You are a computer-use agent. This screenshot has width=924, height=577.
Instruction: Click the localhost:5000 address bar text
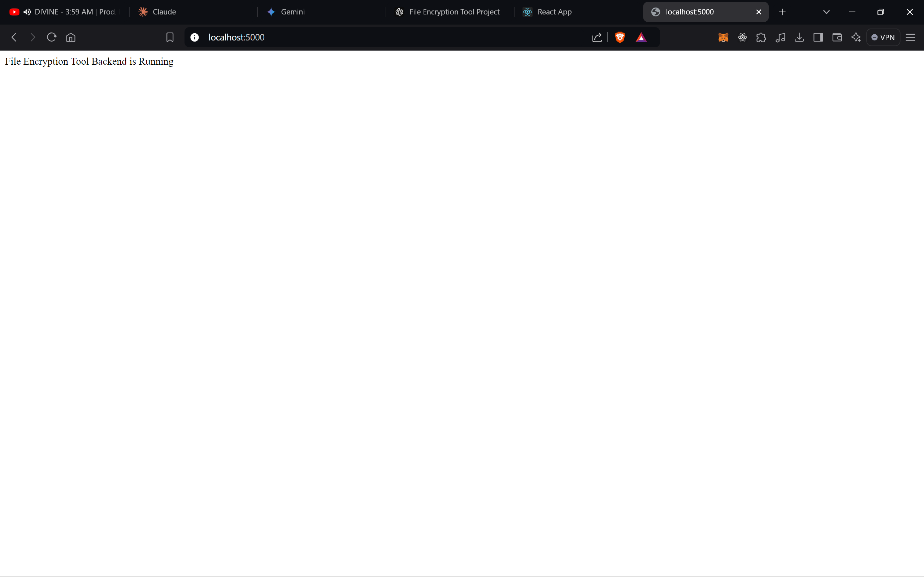[x=237, y=37]
